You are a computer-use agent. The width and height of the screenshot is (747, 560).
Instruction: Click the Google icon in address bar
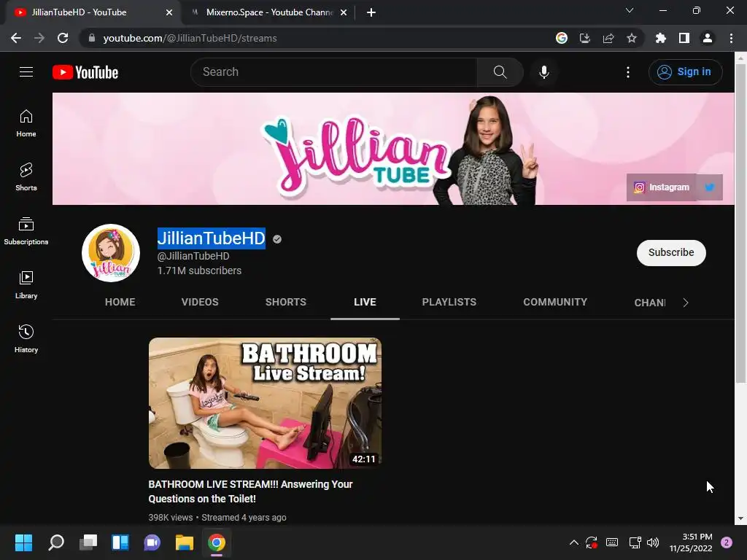[562, 38]
